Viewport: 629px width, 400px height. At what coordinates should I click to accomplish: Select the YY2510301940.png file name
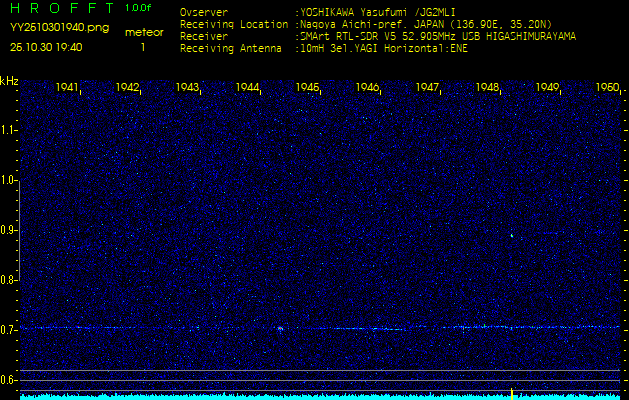point(59,28)
